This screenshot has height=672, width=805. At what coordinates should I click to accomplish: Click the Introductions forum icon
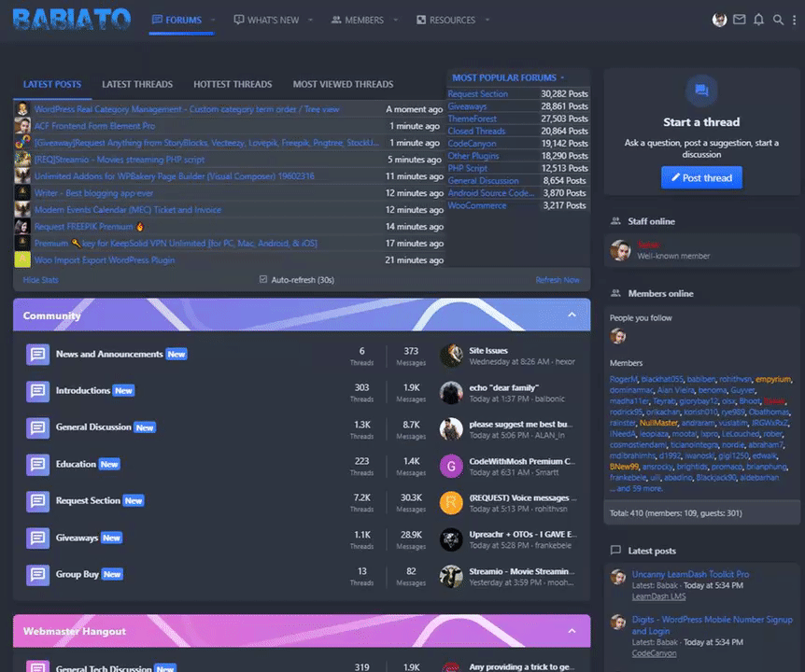pyautogui.click(x=37, y=391)
